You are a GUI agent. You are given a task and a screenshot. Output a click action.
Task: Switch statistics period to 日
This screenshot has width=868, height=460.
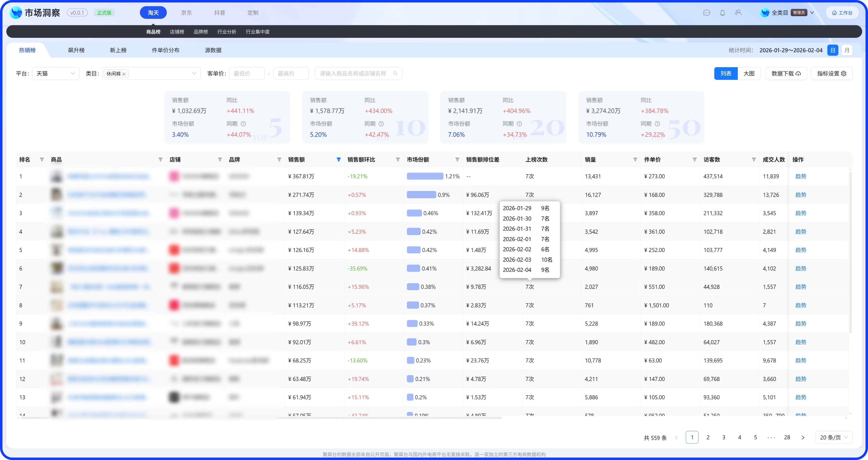(x=833, y=50)
